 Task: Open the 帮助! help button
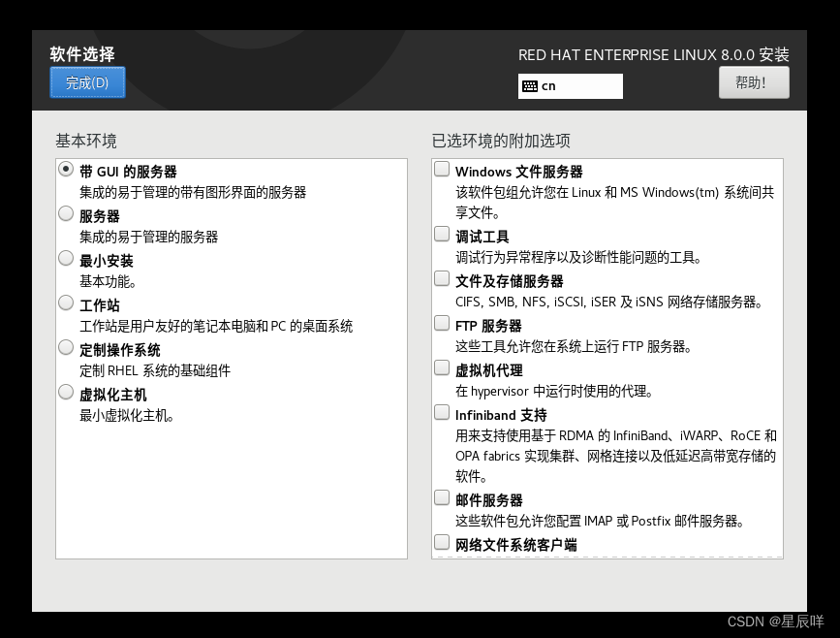754,82
